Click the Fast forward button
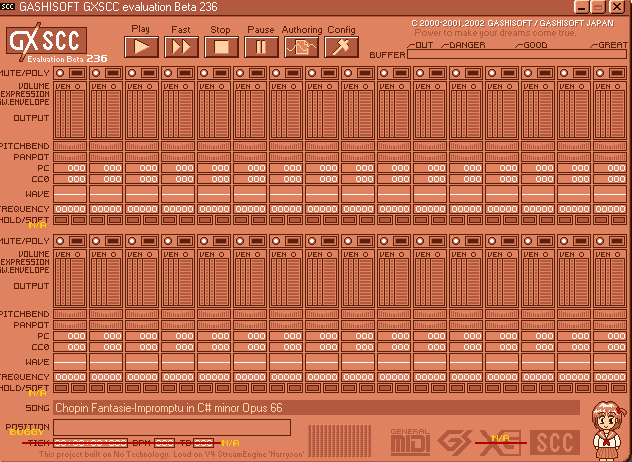 coord(181,47)
